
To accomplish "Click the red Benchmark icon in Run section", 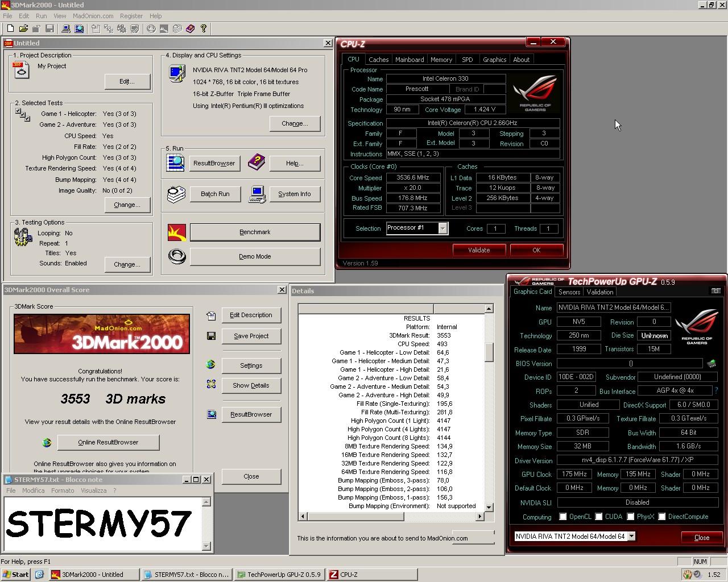I will tap(177, 232).
